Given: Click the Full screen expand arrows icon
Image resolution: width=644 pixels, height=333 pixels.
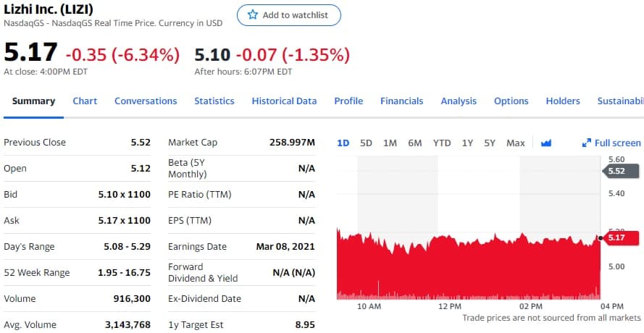Looking at the screenshot, I should (587, 143).
